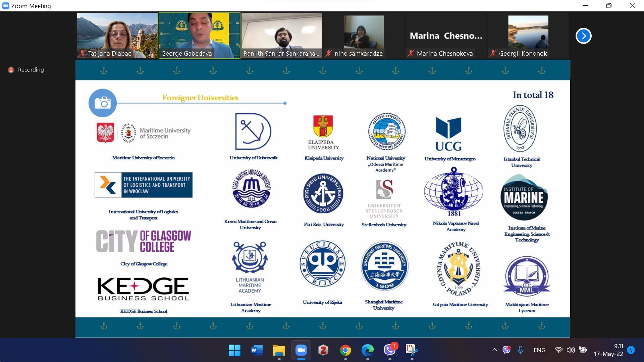Click the 'Foreigner Universities' slide heading
This screenshot has height=362, width=644.
pyautogui.click(x=200, y=98)
